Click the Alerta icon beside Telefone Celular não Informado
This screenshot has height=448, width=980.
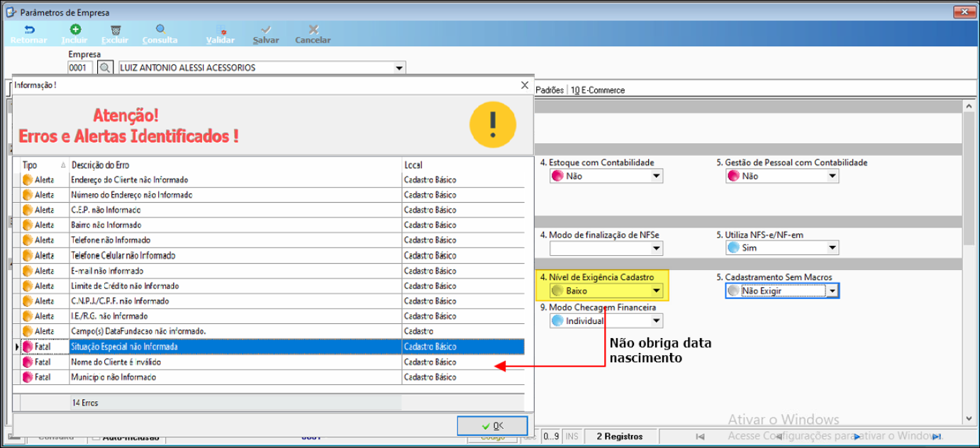28,256
